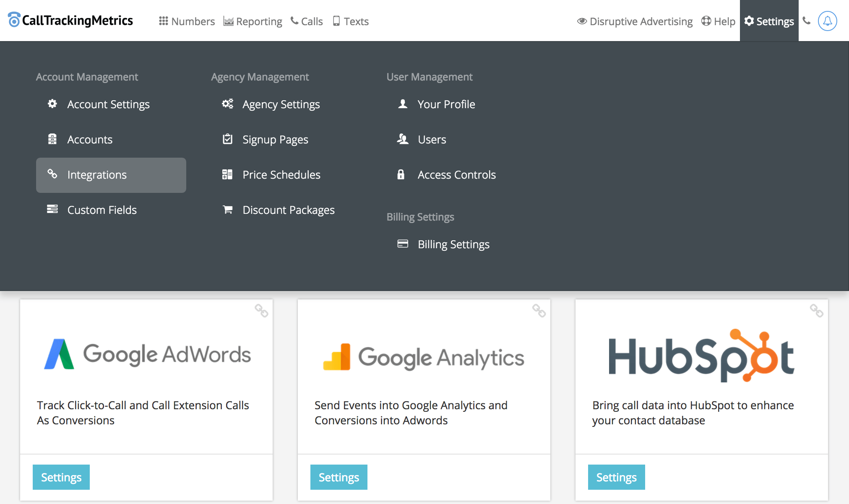Click the Discount Packages cart icon

coord(227,209)
